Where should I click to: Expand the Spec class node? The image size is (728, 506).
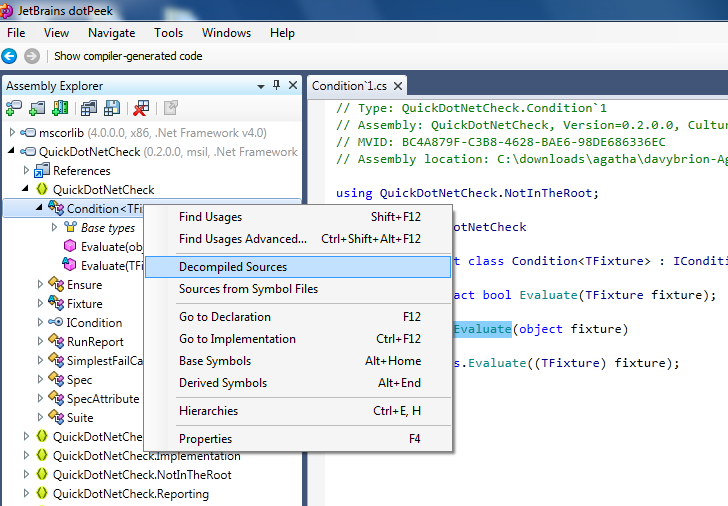click(40, 379)
